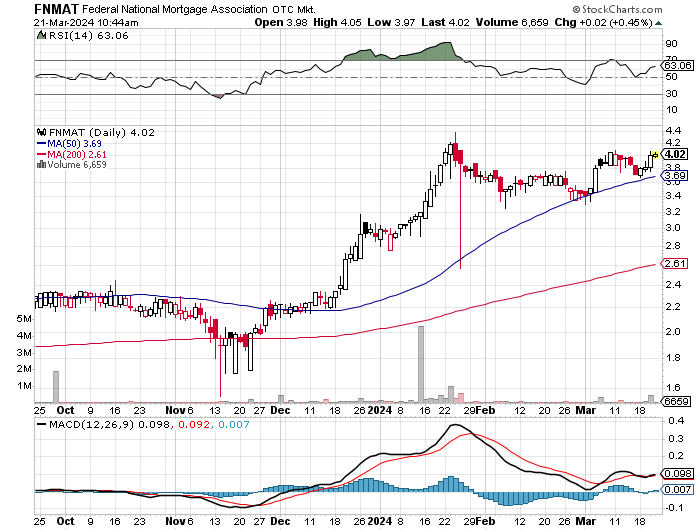Image resolution: width=700 pixels, height=530 pixels.
Task: Click the Mar label on MACD axis
Action: click(x=586, y=522)
